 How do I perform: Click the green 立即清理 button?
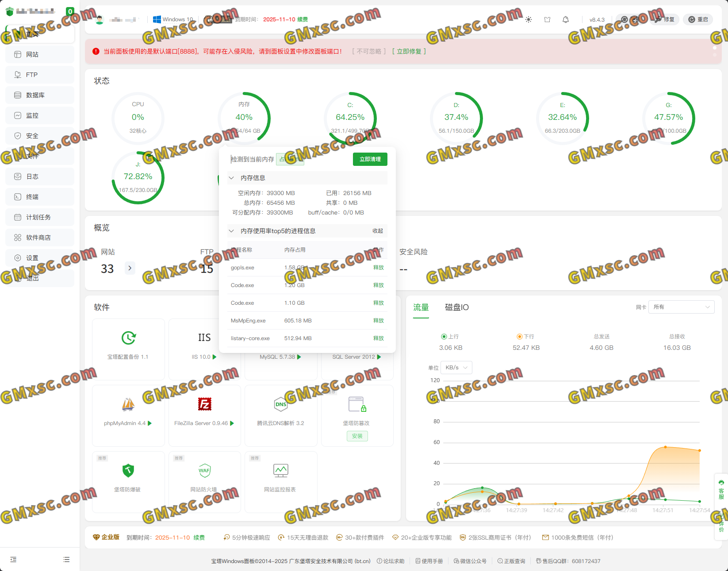click(370, 159)
